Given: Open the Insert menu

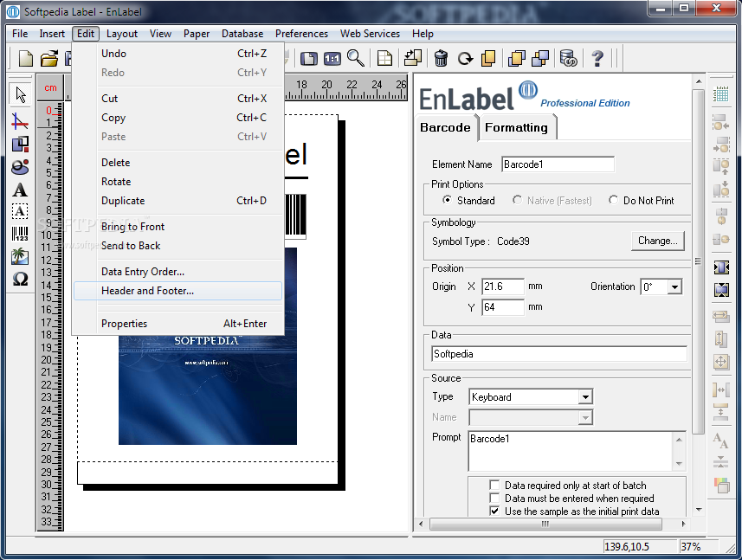Looking at the screenshot, I should coord(52,34).
